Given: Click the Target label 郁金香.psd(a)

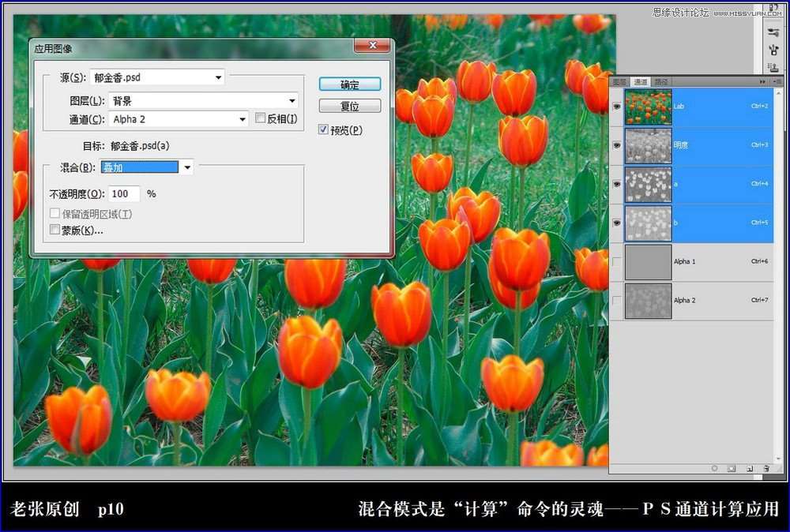Looking at the screenshot, I should (x=140, y=146).
